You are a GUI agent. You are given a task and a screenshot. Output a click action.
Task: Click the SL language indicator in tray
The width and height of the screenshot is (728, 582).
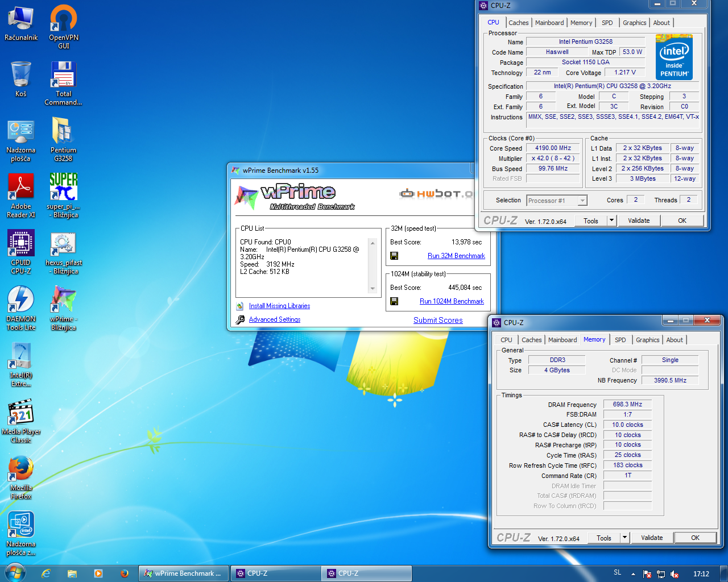[x=618, y=573]
